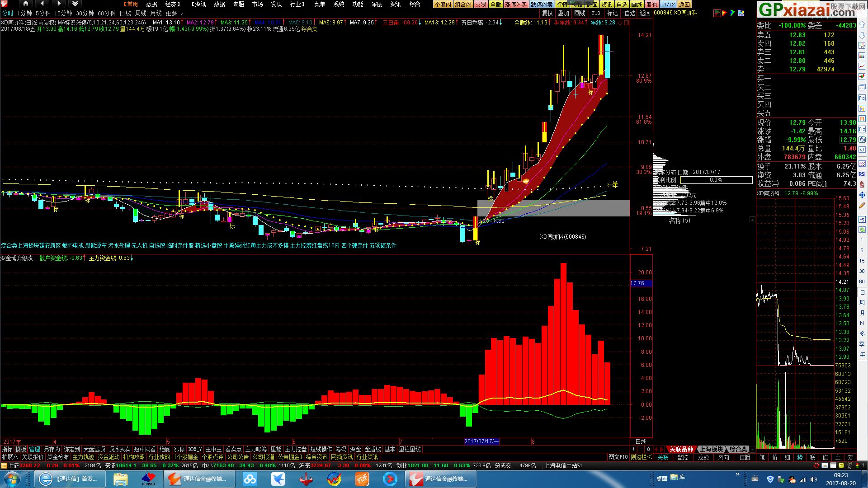Viewport: 868px width, 488px height.
Task: Go back with the left arrow icon
Action: coord(42,4)
